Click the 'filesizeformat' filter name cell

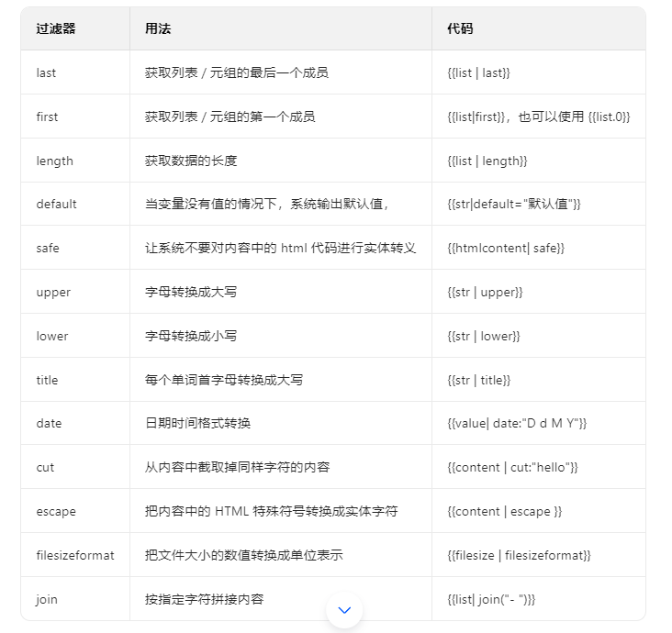click(75, 555)
